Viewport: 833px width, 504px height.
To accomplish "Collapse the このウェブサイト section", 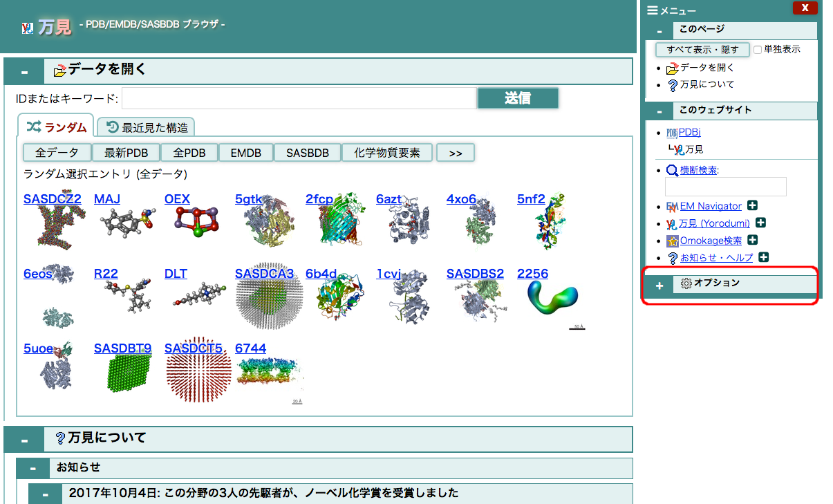I will click(659, 110).
